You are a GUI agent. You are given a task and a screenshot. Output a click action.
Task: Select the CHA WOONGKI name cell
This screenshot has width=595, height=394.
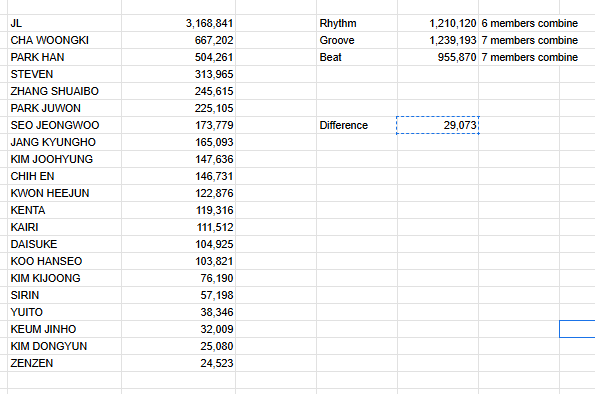pos(65,40)
